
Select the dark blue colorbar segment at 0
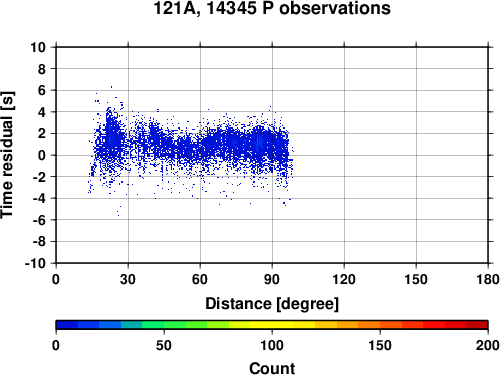pyautogui.click(x=67, y=325)
